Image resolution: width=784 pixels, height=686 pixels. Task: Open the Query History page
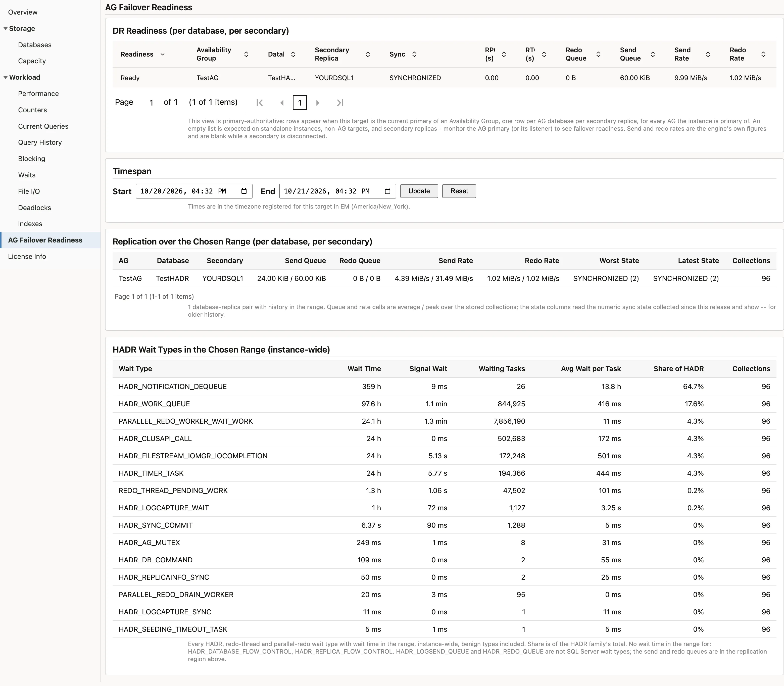[40, 142]
